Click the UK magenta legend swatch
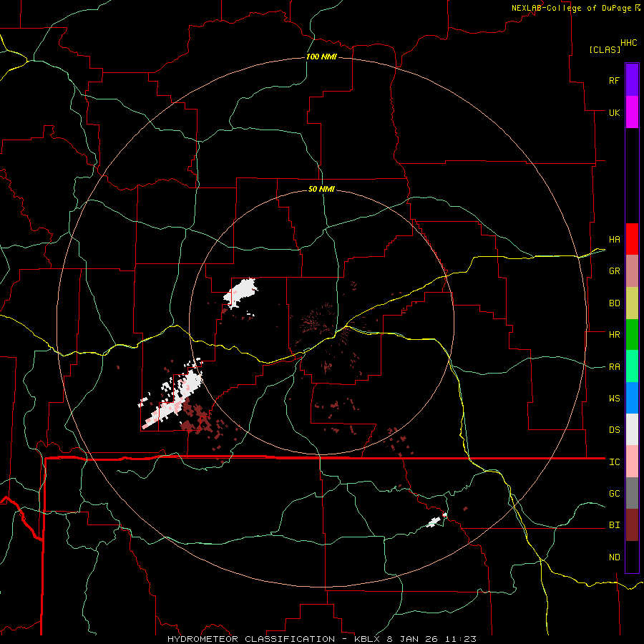644x644 pixels. 632,112
